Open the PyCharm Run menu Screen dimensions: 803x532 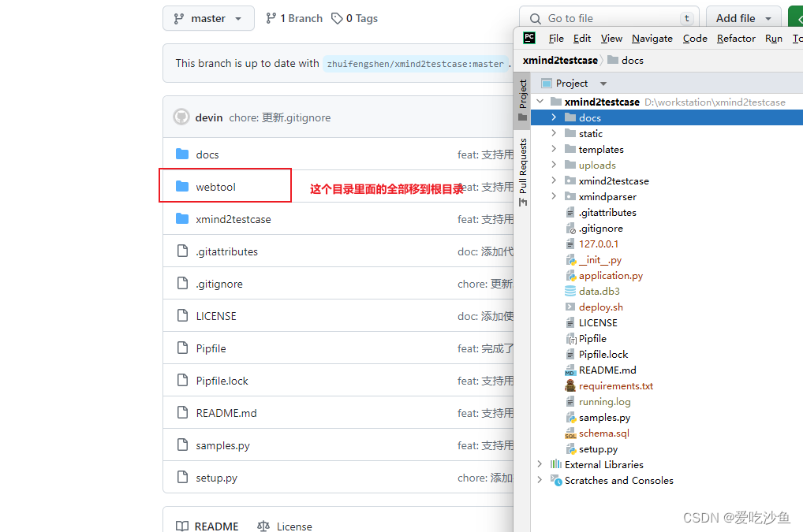point(774,39)
